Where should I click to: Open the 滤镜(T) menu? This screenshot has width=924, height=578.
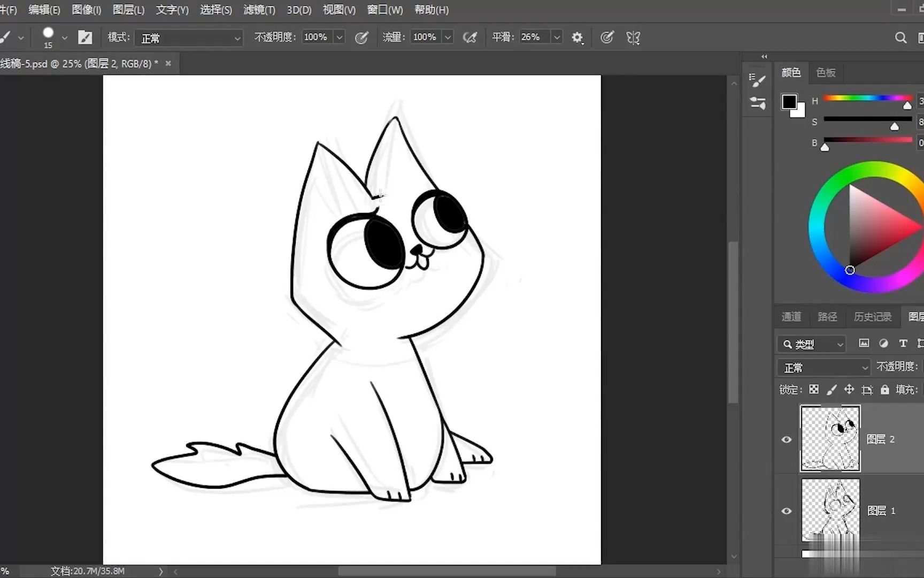click(x=259, y=10)
